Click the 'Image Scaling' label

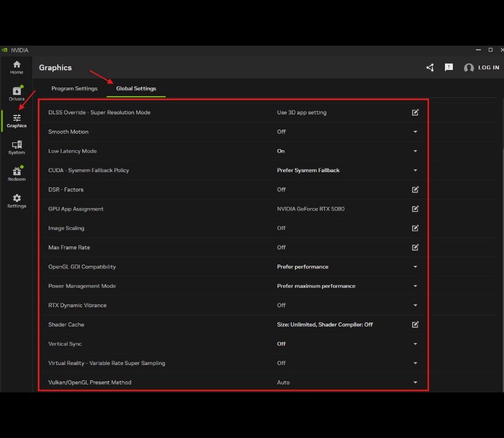66,228
